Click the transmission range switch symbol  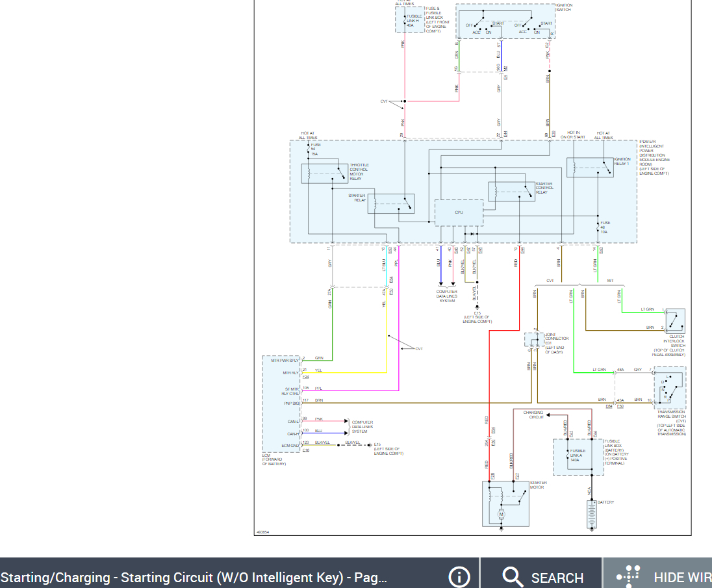pyautogui.click(x=670, y=388)
